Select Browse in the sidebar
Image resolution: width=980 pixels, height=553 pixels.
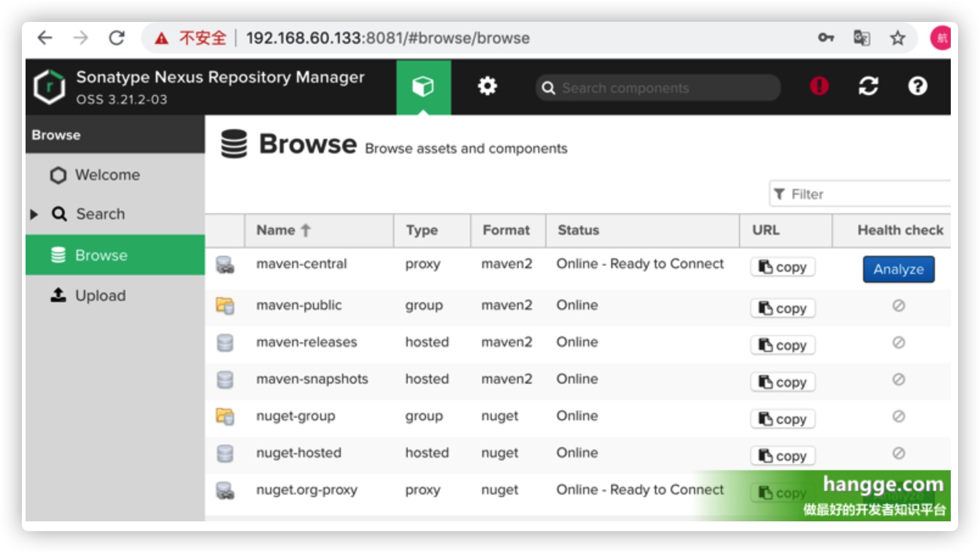[x=115, y=255]
